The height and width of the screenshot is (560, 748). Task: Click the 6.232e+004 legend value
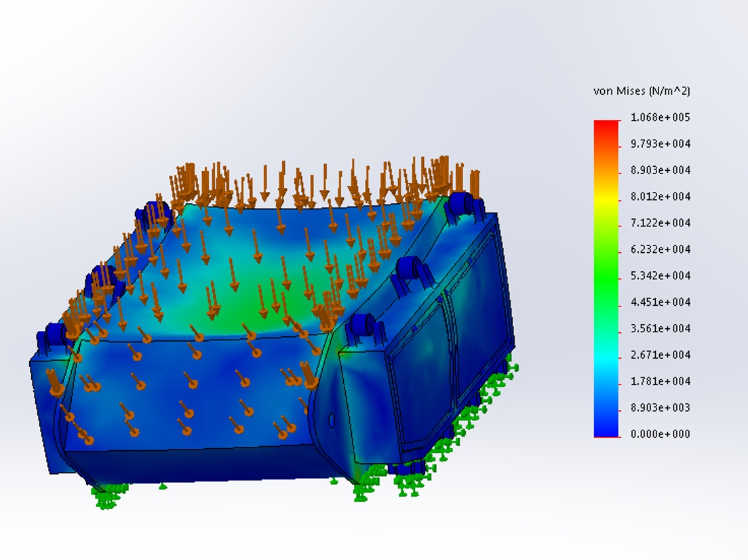coord(661,249)
